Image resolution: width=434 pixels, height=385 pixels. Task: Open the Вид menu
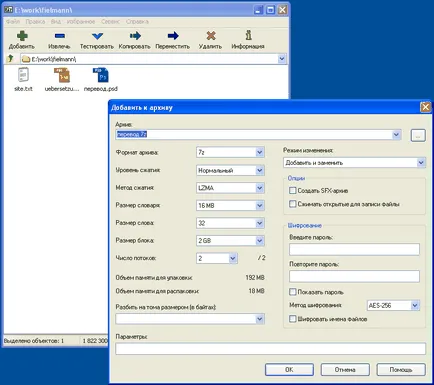tap(56, 22)
